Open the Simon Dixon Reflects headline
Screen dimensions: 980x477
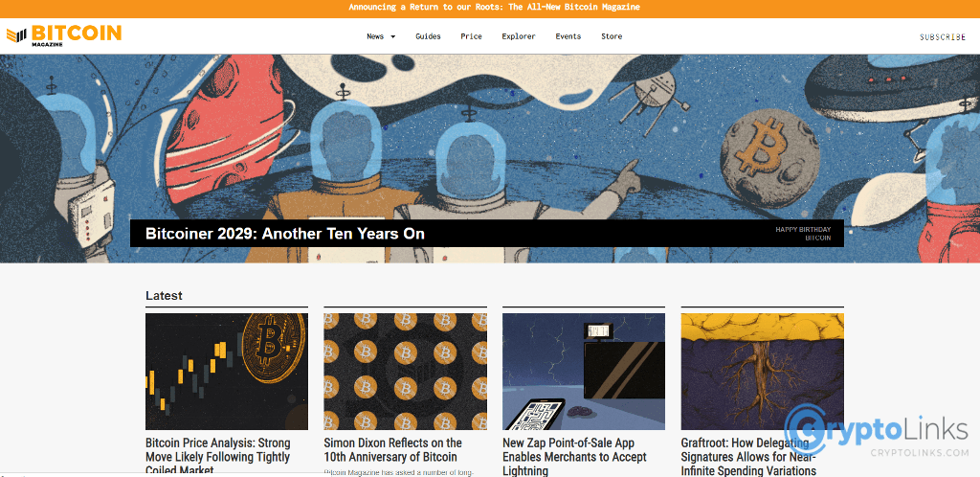(392, 450)
